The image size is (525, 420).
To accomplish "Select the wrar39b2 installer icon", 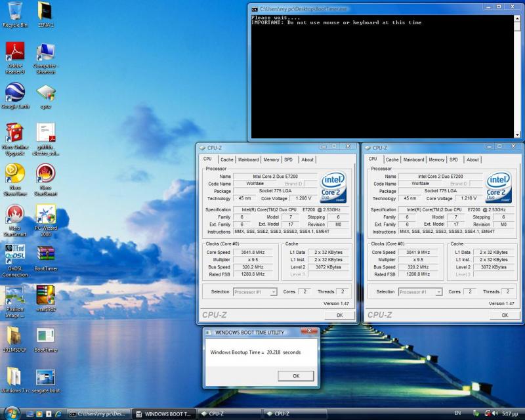I will pos(45,299).
